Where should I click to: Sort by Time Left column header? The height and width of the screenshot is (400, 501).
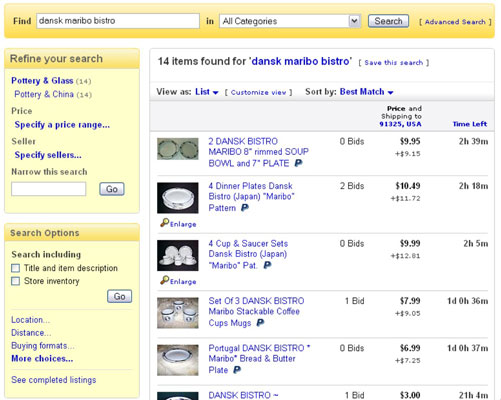pos(470,124)
